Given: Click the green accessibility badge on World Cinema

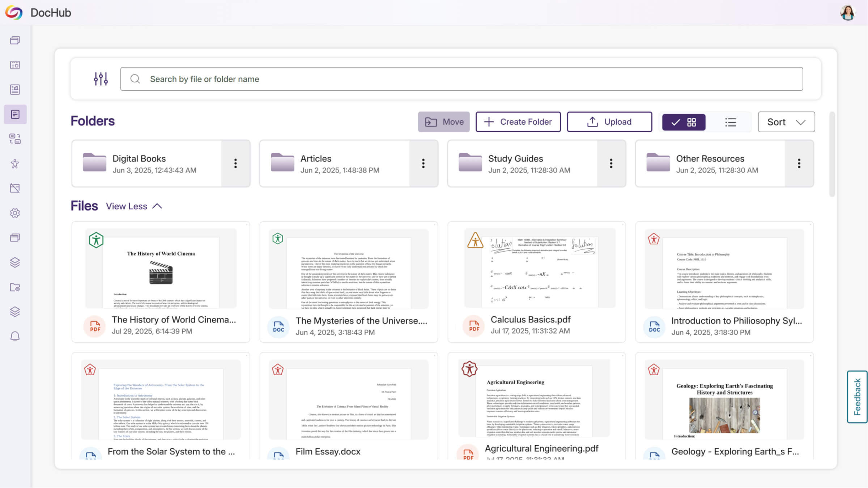Looking at the screenshot, I should click(x=96, y=240).
